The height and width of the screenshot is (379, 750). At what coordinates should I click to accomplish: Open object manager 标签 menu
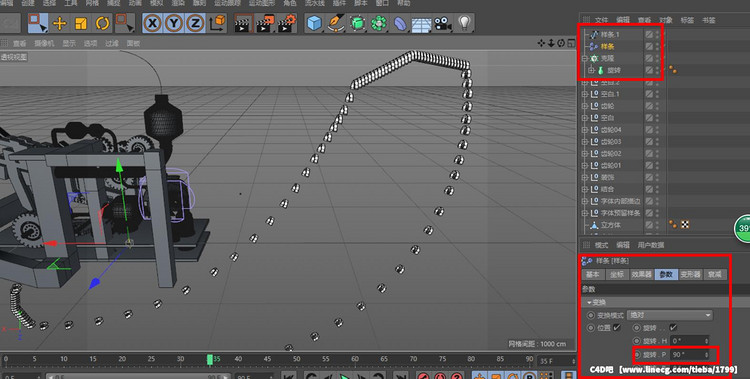[x=687, y=20]
